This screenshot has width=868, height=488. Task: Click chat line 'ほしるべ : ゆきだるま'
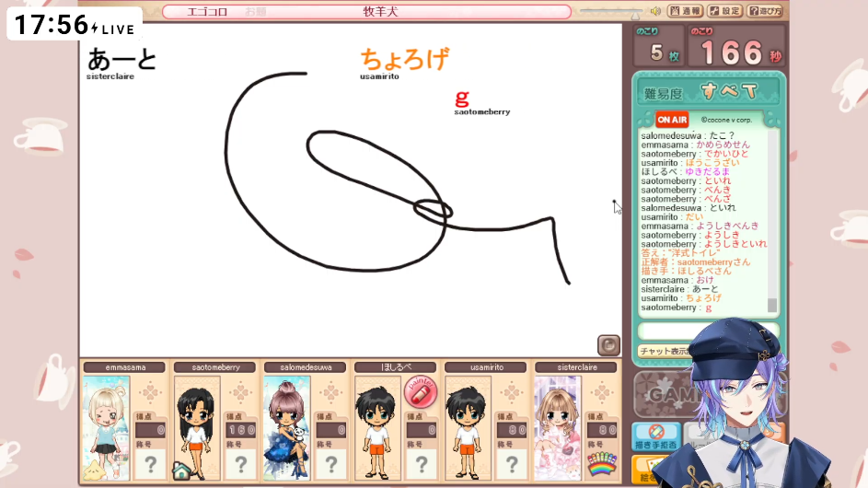pyautogui.click(x=686, y=171)
